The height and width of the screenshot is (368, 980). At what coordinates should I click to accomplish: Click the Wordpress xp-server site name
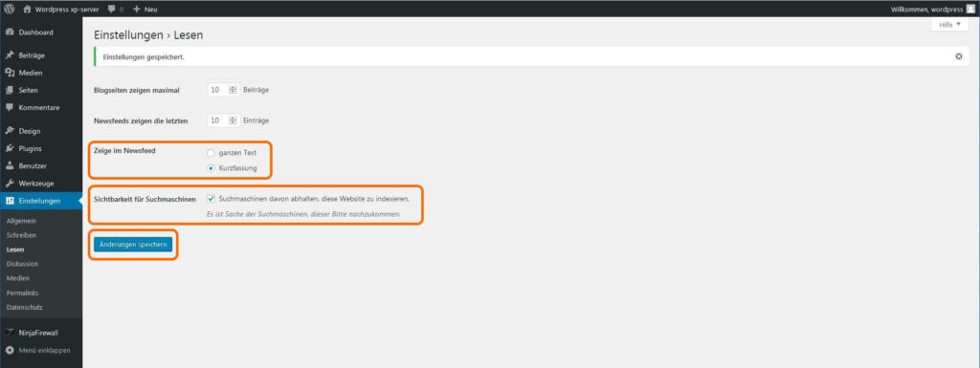(x=67, y=10)
